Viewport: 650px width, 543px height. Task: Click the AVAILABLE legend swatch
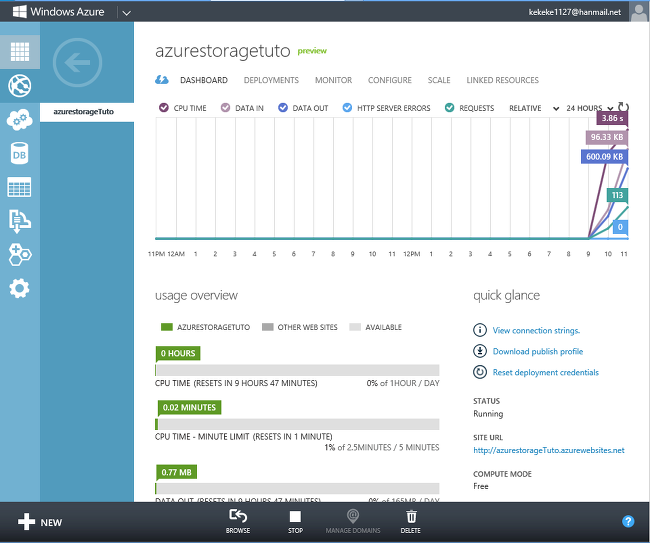click(355, 327)
